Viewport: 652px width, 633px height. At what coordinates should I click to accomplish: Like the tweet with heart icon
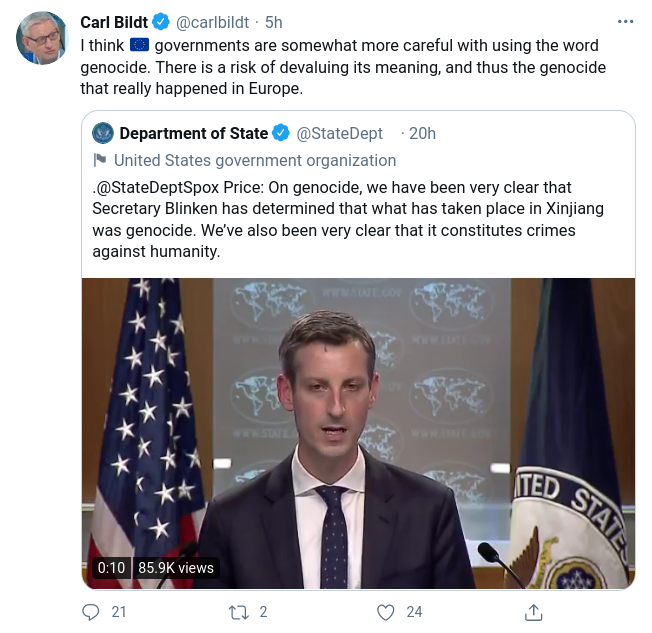[385, 611]
